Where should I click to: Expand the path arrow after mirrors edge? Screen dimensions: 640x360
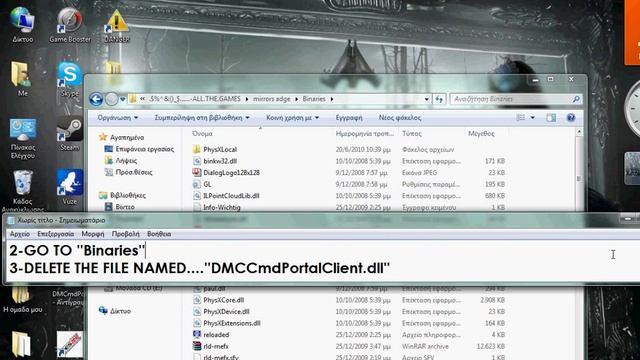pos(296,99)
